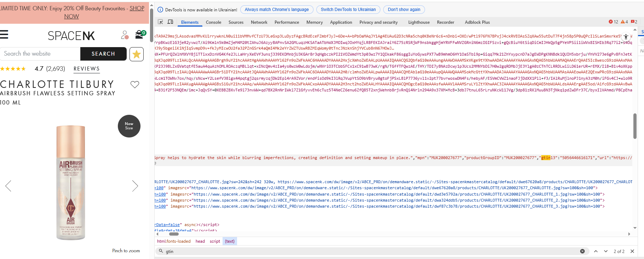Focus the DevTools gtin find field
This screenshot has height=259, width=644.
pyautogui.click(x=372, y=251)
